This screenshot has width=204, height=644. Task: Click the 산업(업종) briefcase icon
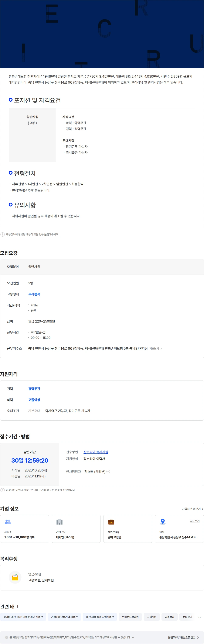(111, 522)
